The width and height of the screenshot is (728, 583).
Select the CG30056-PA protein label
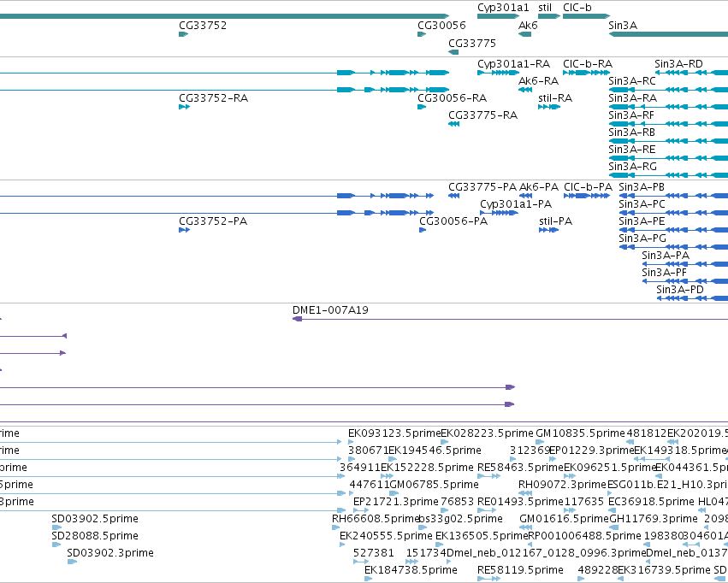453,221
